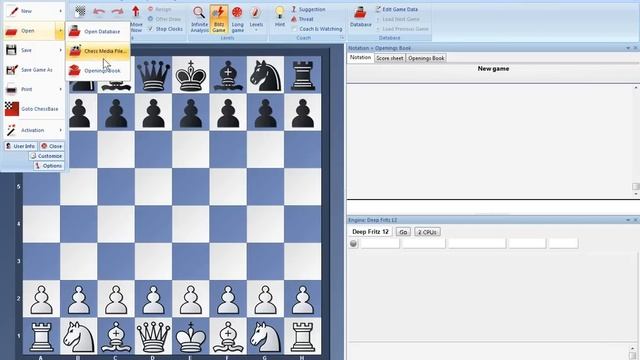
Task: Click the Print printer icon
Action: click(11, 89)
